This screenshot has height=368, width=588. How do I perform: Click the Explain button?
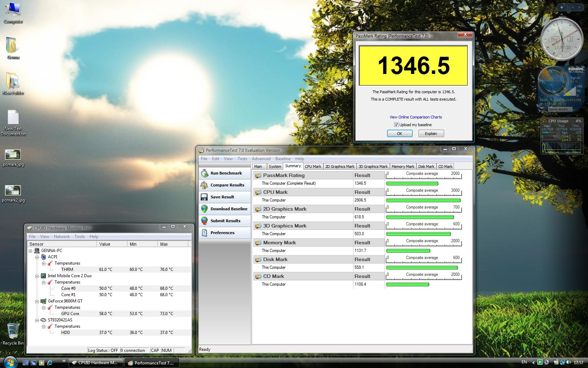pos(431,134)
